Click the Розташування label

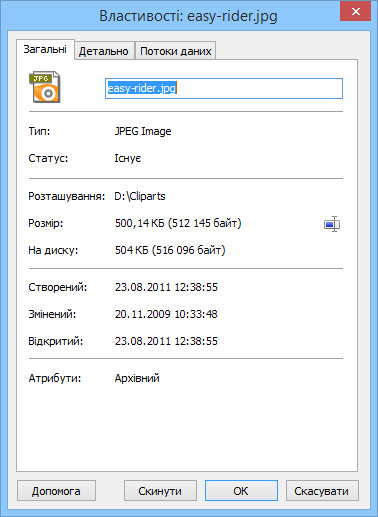tap(66, 196)
